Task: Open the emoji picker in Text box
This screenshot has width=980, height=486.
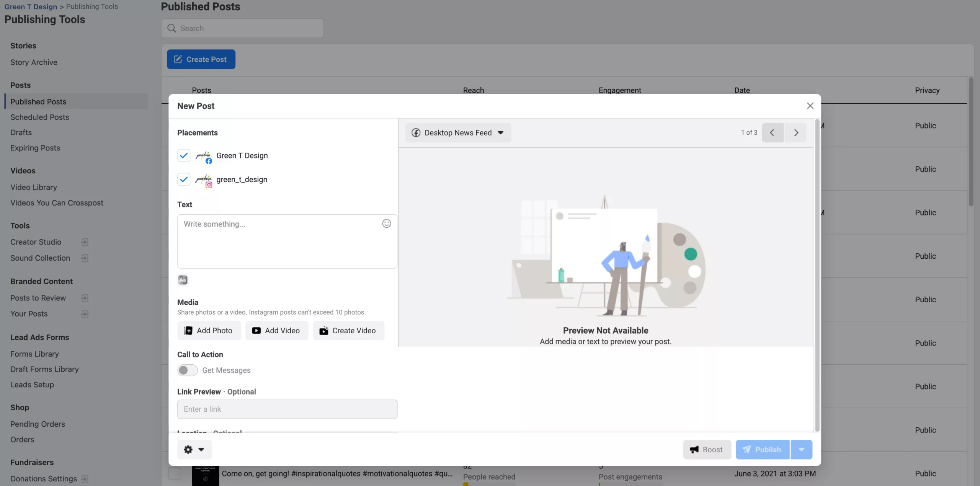Action: point(386,223)
